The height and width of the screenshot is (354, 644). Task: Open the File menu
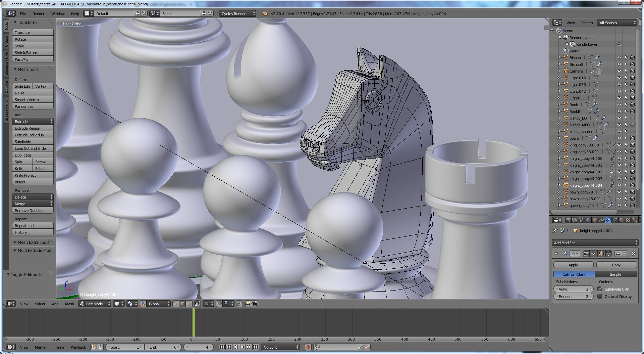[x=23, y=13]
